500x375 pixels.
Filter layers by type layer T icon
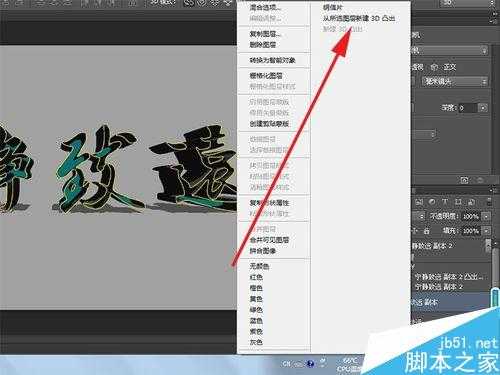pyautogui.click(x=445, y=202)
